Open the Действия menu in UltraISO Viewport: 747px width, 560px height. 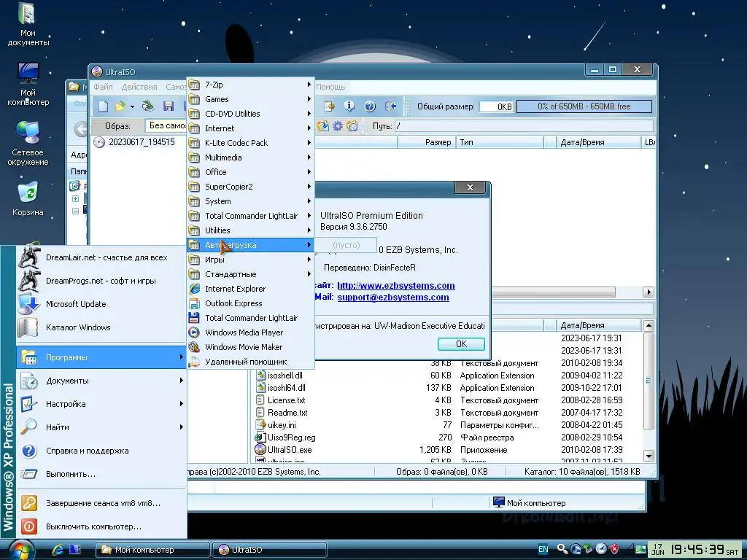point(139,87)
